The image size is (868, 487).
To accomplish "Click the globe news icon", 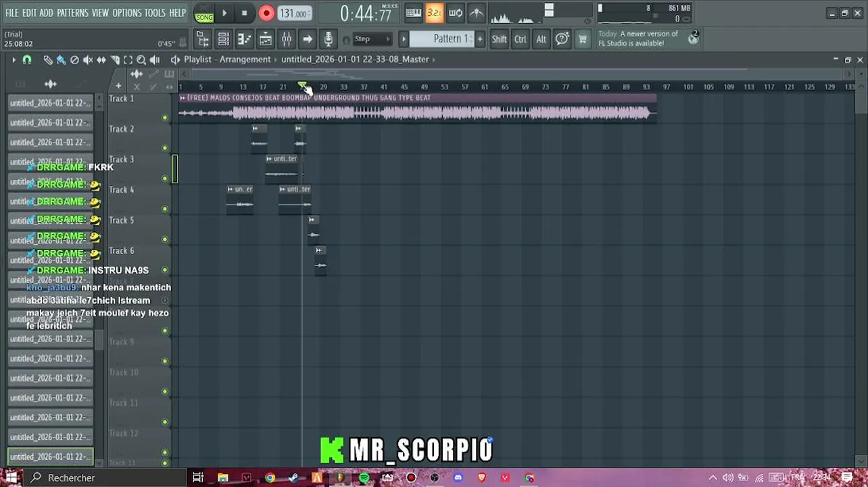I will 693,39.
